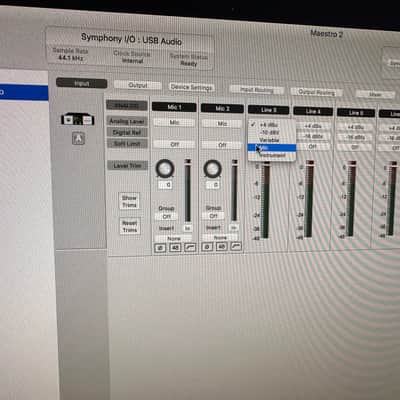This screenshot has height=400, width=400.
Task: Open the Input Routing tab
Action: tap(257, 89)
